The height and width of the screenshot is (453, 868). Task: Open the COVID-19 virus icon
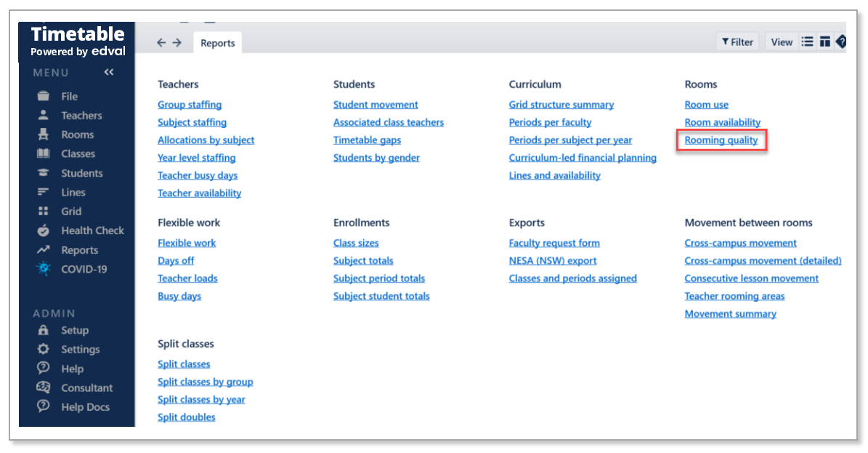pos(44,269)
